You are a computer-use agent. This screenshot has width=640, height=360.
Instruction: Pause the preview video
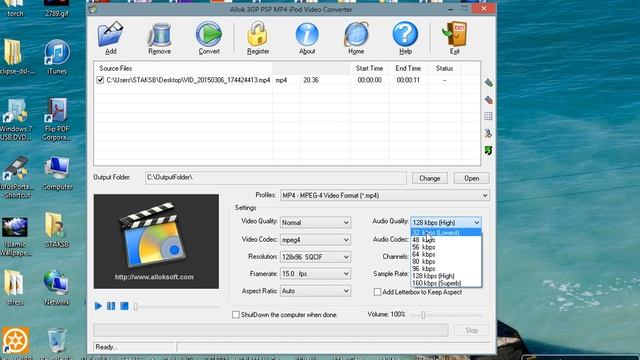[x=111, y=306]
